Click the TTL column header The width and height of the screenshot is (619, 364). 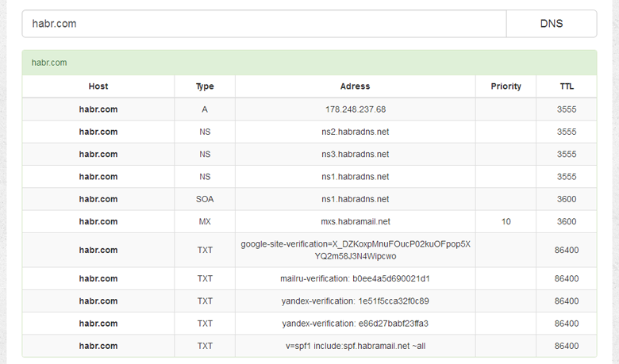(566, 86)
